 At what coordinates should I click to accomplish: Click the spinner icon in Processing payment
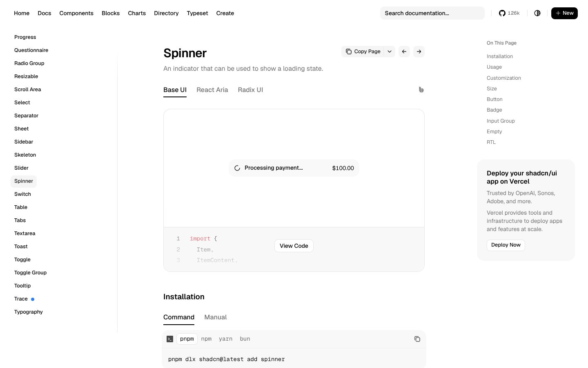pos(237,168)
